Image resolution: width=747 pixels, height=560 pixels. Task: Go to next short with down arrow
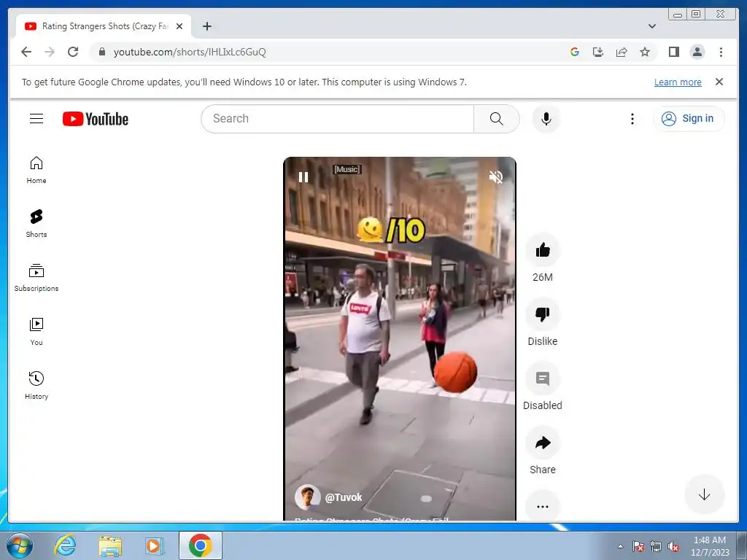pos(704,495)
